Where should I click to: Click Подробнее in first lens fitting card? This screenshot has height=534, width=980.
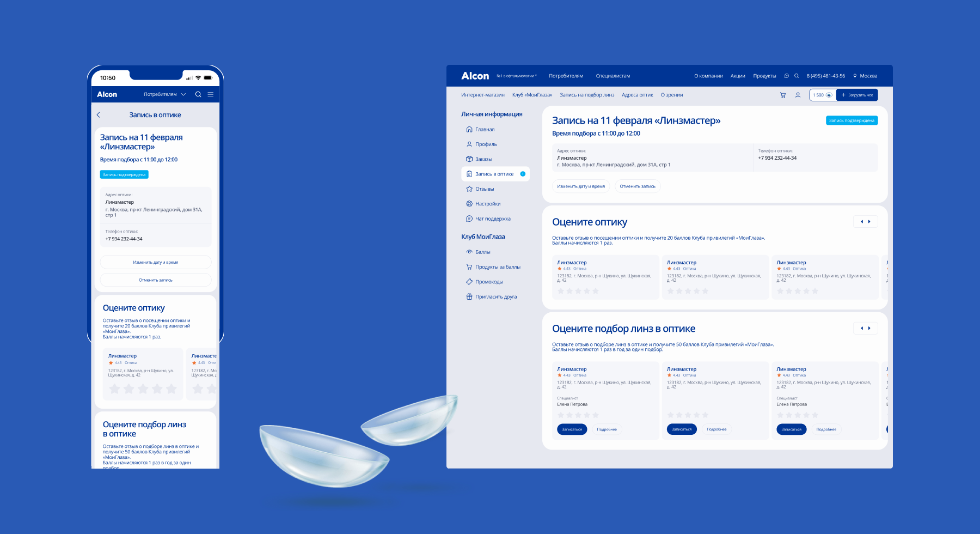(x=607, y=429)
